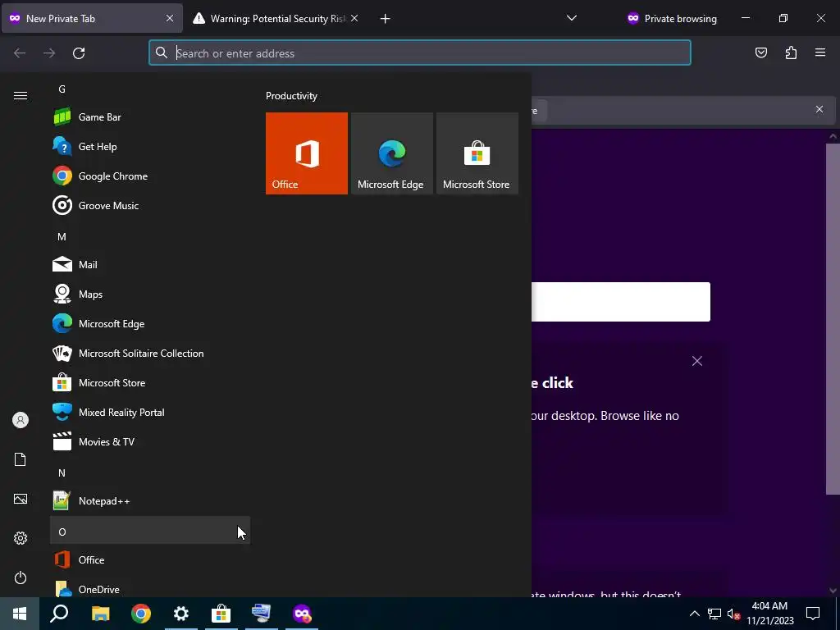Open OneDrive from the app list
Screen dimensions: 840x630
point(150,587)
